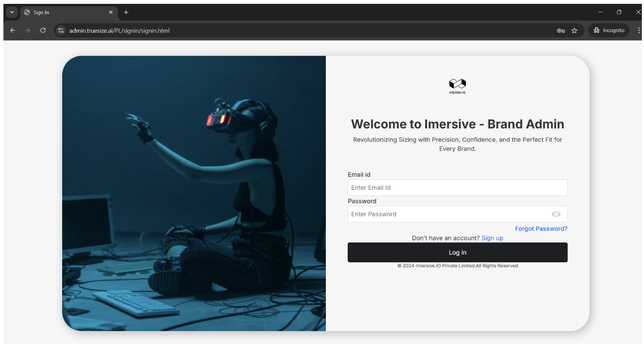Click the Email id input field
Image resolution: width=644 pixels, height=346 pixels.
(457, 188)
